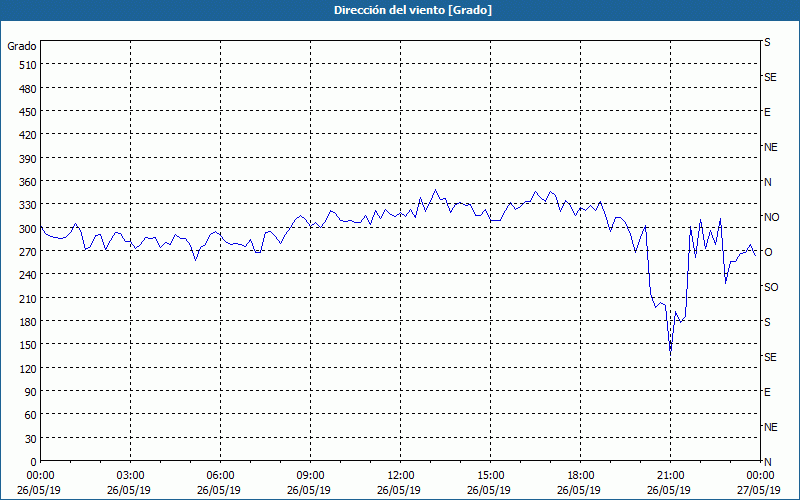Select the 90 y-axis value

click(31, 392)
